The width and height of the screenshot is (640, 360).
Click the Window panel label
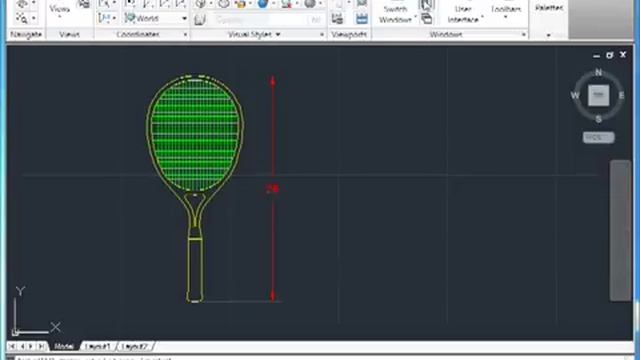pos(446,34)
